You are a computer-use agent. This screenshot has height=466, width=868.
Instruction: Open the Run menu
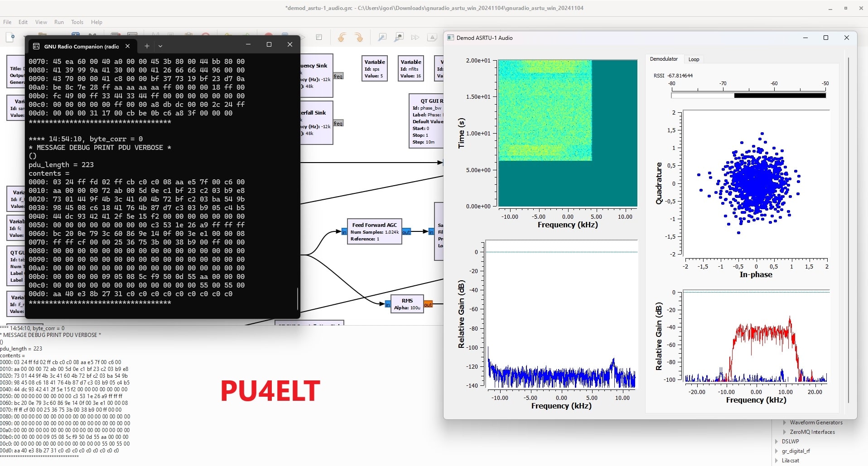point(59,22)
